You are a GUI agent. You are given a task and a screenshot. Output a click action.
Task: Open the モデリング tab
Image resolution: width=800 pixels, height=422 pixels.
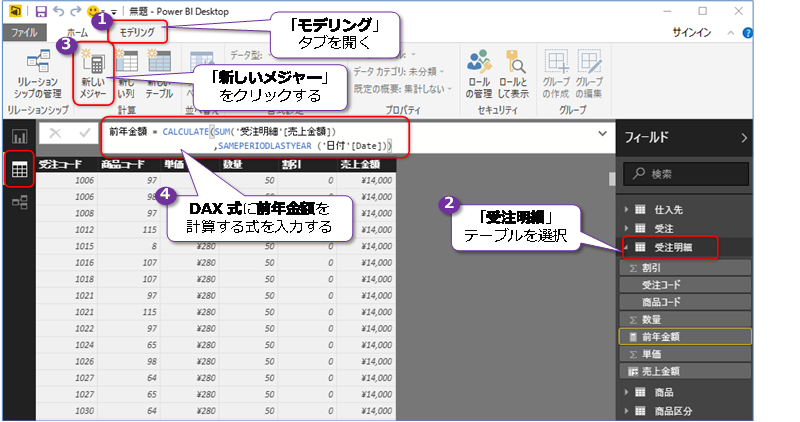(137, 33)
